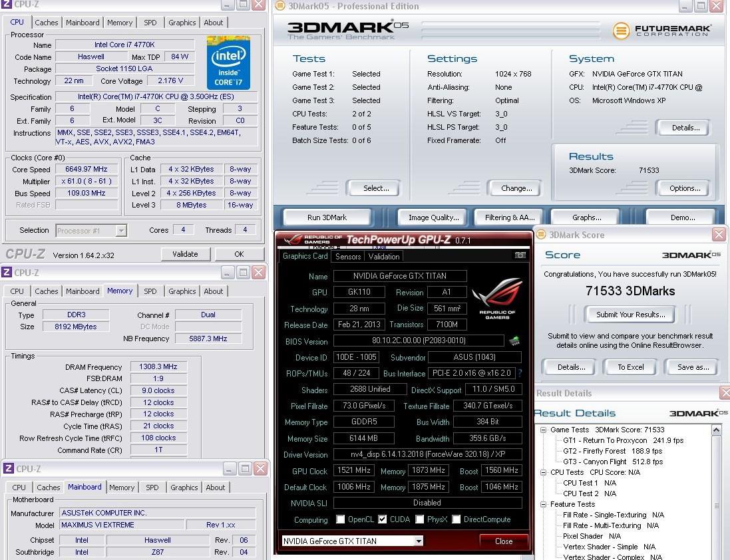Select the Graphics Card tab in GPU-Z
The height and width of the screenshot is (560, 730).
pyautogui.click(x=305, y=256)
